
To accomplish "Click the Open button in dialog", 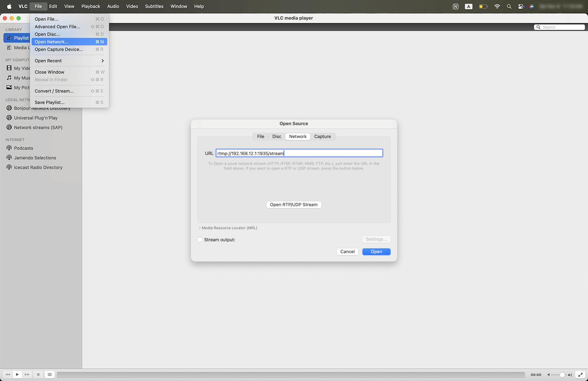I will pyautogui.click(x=376, y=252).
